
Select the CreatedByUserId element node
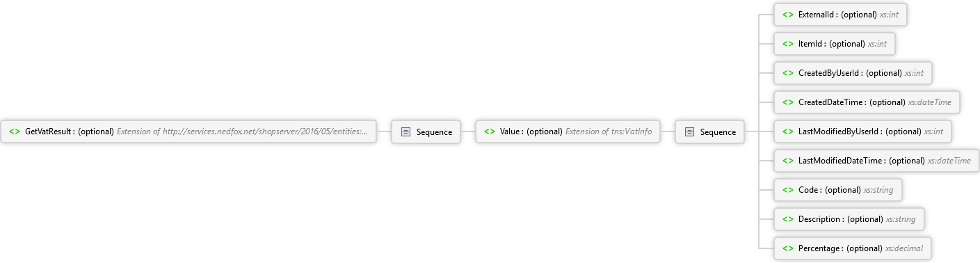point(853,73)
